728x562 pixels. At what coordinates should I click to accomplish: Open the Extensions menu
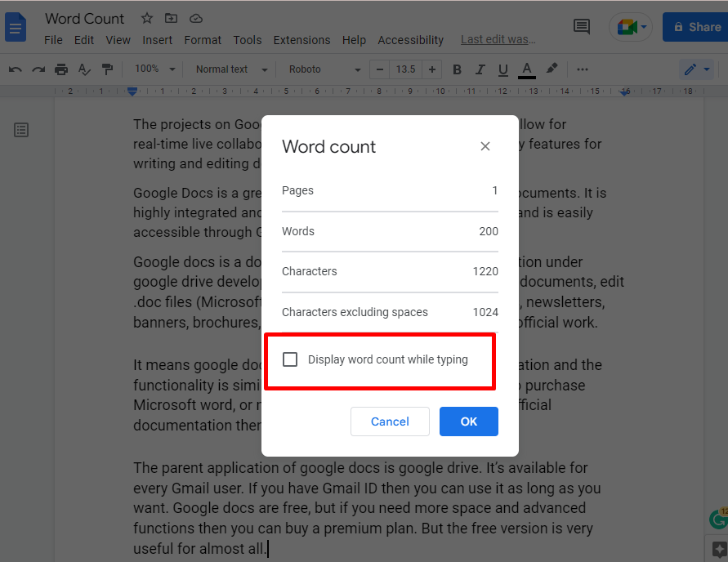[x=301, y=40]
